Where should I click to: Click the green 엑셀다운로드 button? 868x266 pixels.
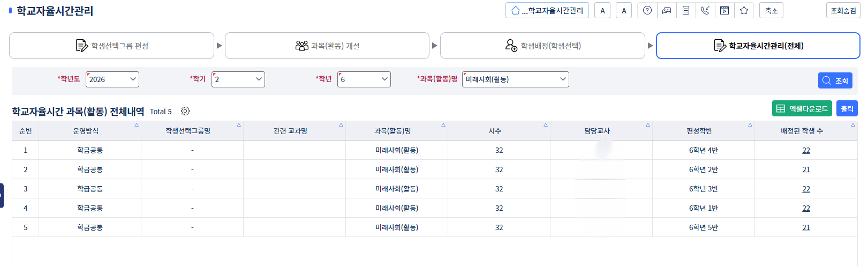coord(802,108)
